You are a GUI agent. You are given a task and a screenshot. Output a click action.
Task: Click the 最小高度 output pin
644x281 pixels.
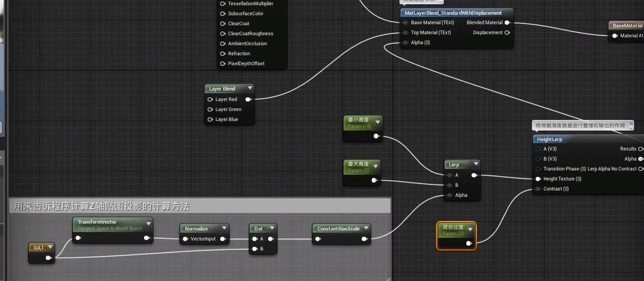376,136
